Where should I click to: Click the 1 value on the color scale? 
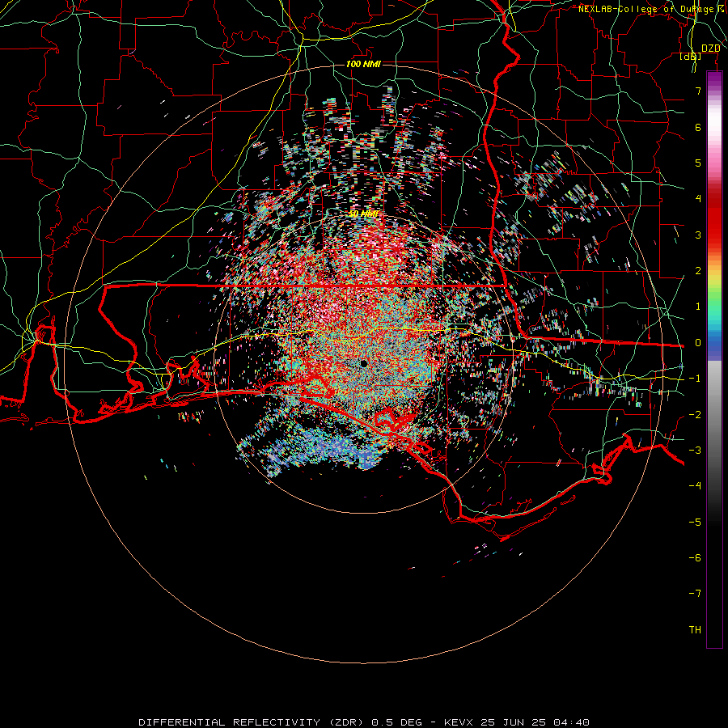[x=698, y=307]
